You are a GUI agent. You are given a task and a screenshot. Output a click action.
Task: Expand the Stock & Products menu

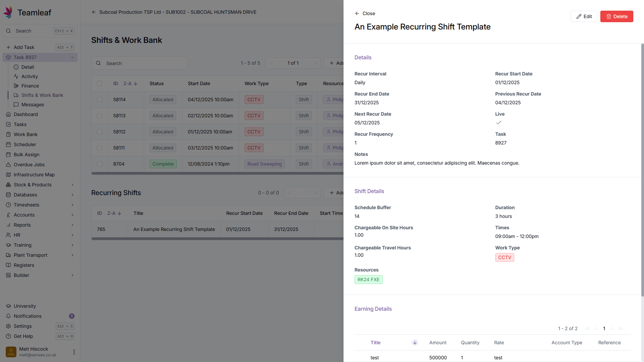point(33,185)
